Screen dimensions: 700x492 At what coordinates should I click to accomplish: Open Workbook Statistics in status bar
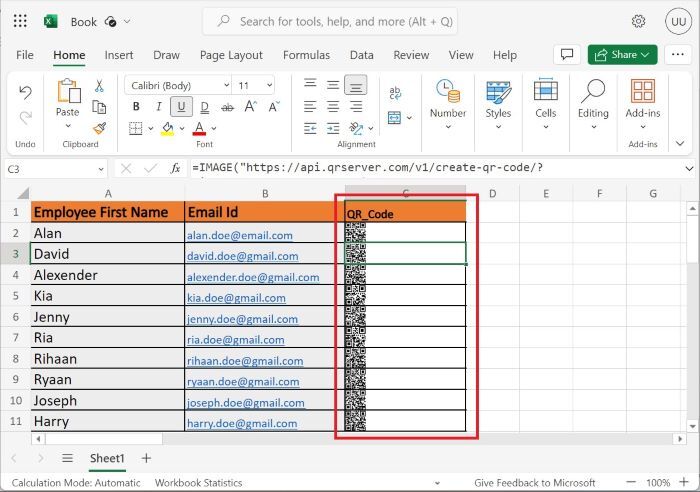pyautogui.click(x=198, y=483)
